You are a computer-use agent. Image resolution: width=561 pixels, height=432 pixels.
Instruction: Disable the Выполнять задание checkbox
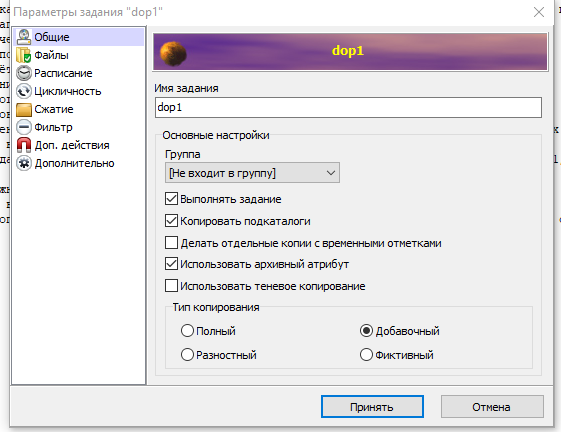coord(171,199)
